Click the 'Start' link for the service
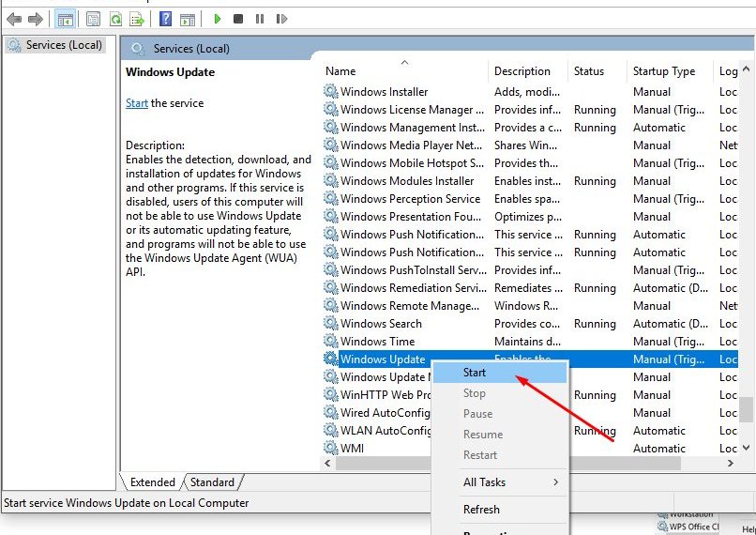The width and height of the screenshot is (756, 535). 137,103
